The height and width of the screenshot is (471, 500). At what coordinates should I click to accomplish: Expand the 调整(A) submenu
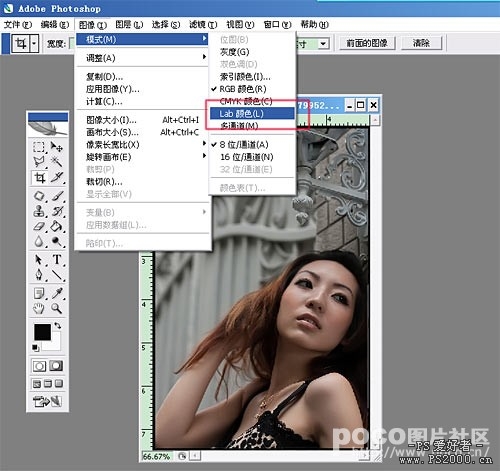coord(142,58)
